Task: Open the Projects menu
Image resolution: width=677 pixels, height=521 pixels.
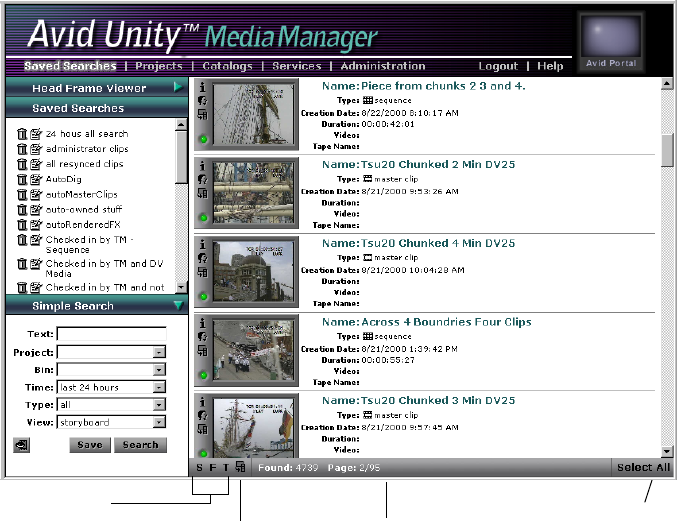Action: 159,66
